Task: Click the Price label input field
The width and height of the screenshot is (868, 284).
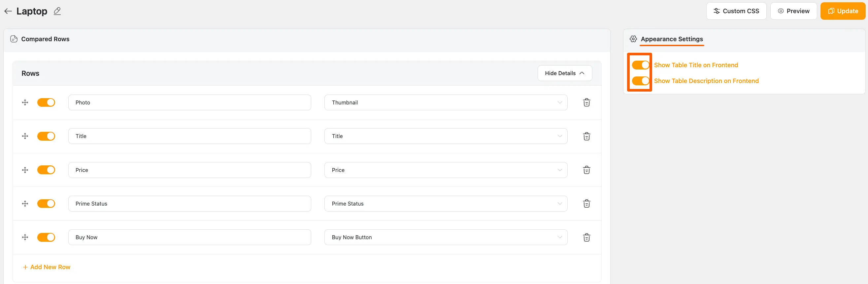Action: (189, 170)
